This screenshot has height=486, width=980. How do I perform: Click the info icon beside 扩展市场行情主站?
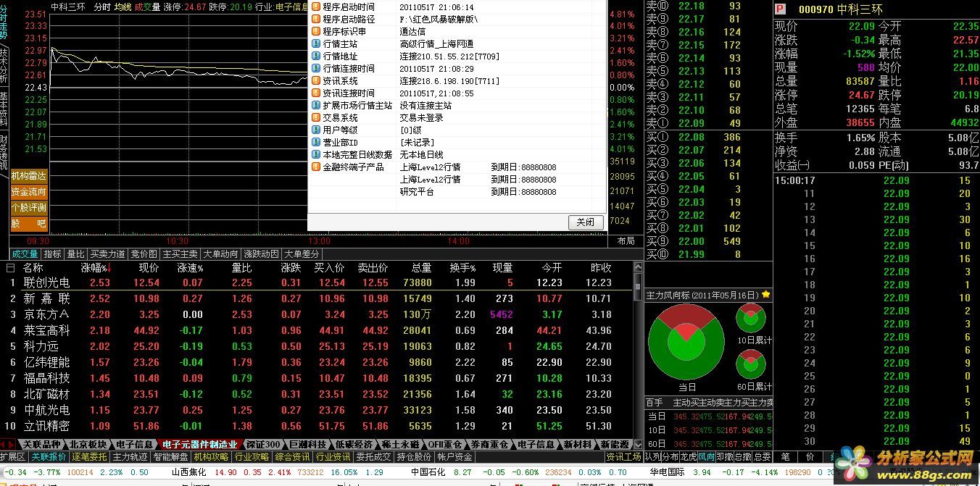click(x=315, y=105)
